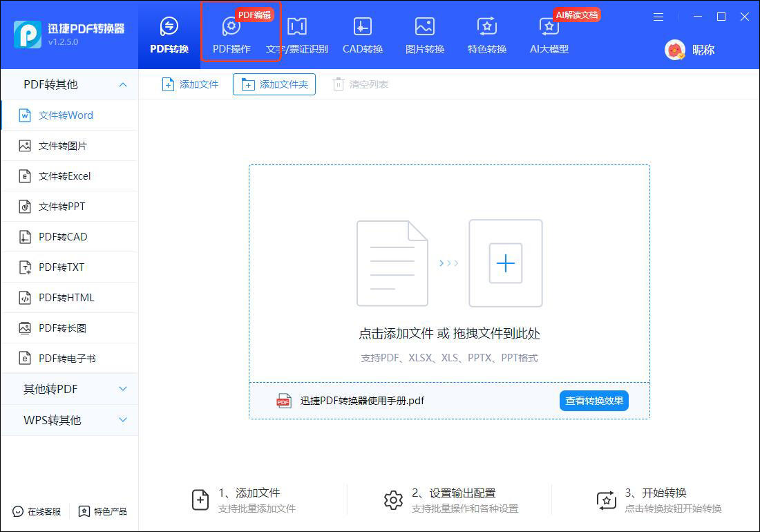Click the plus icon in the drop area
The image size is (760, 532).
506,263
